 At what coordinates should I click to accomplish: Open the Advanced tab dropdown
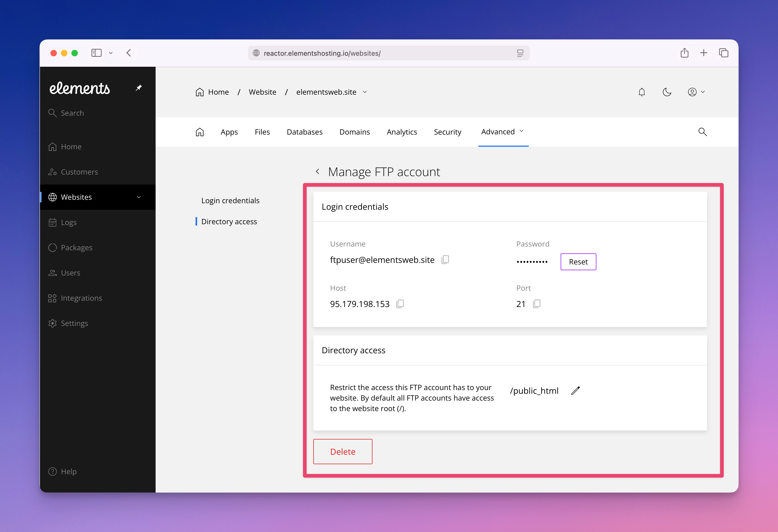(x=503, y=132)
